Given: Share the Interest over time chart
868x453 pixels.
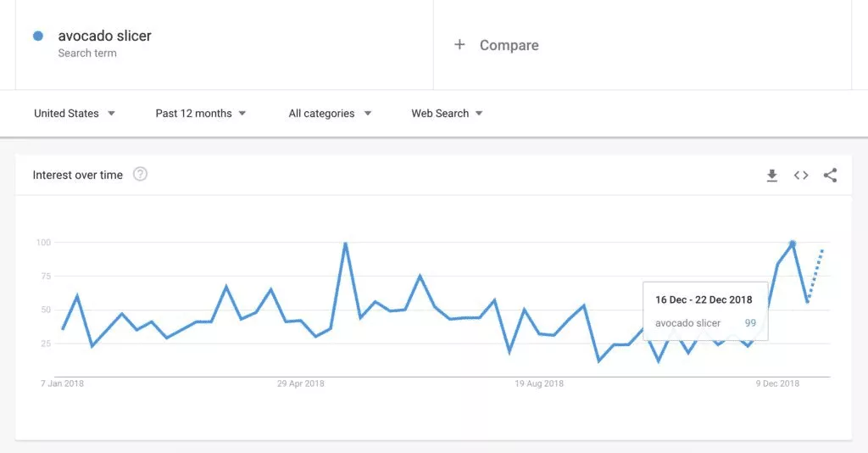Looking at the screenshot, I should [830, 176].
